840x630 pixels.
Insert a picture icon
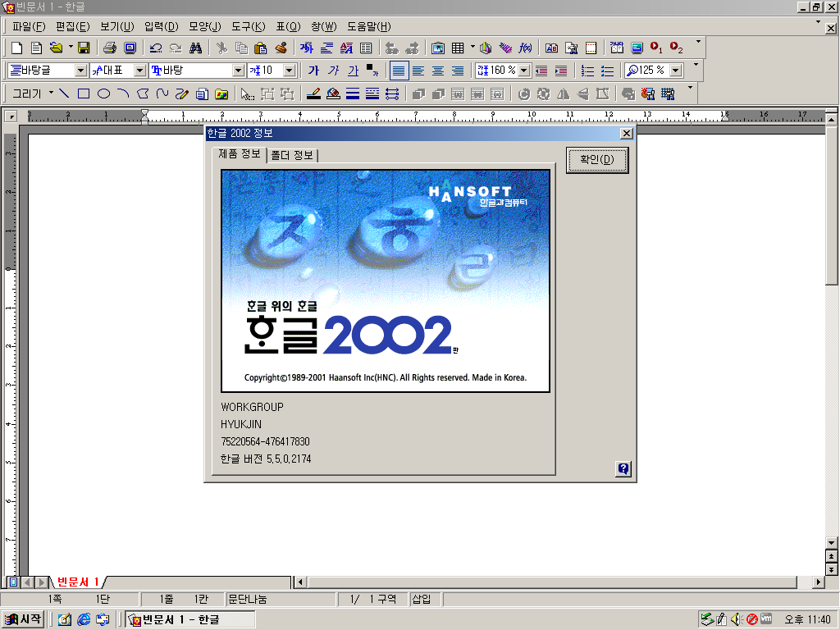pyautogui.click(x=438, y=48)
